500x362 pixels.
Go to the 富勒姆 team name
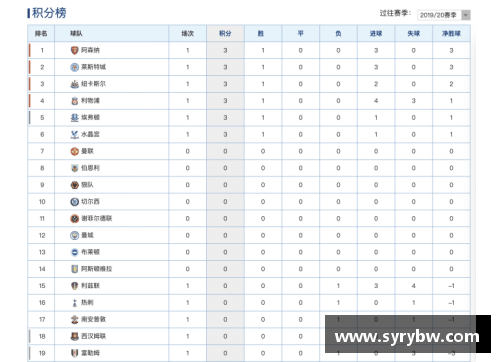[x=90, y=353]
